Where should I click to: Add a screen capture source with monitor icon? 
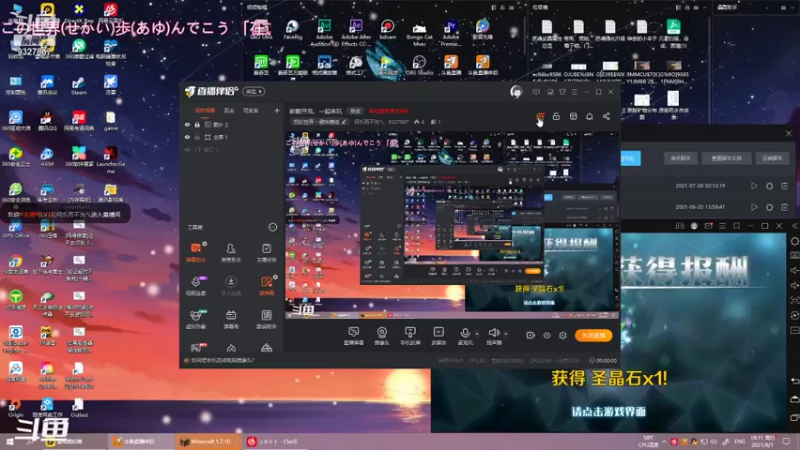coord(354,336)
